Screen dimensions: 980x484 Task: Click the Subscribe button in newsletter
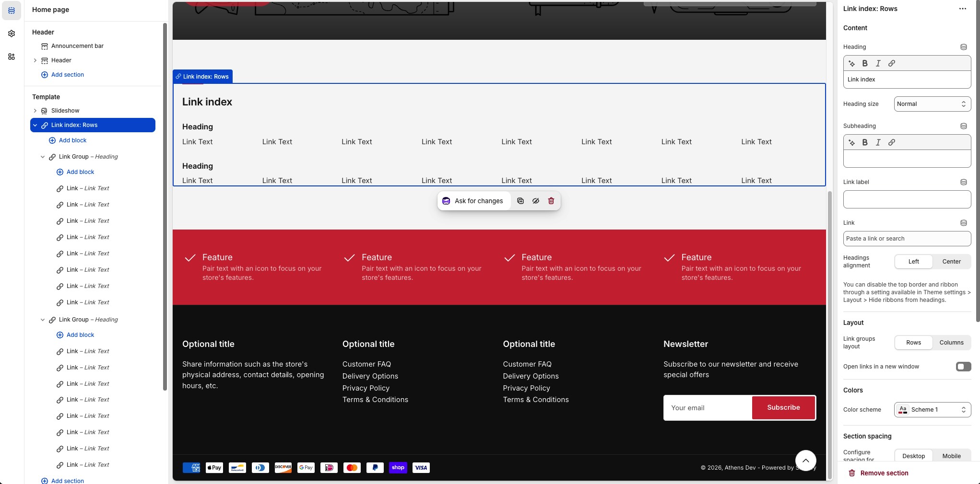[783, 408]
